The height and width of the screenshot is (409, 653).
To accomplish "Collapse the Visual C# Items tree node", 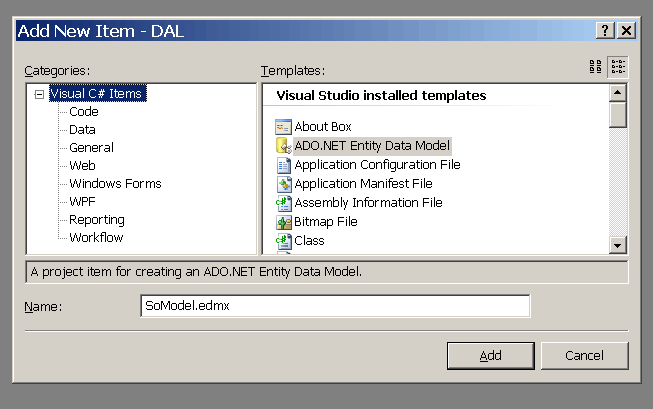I will coord(39,94).
